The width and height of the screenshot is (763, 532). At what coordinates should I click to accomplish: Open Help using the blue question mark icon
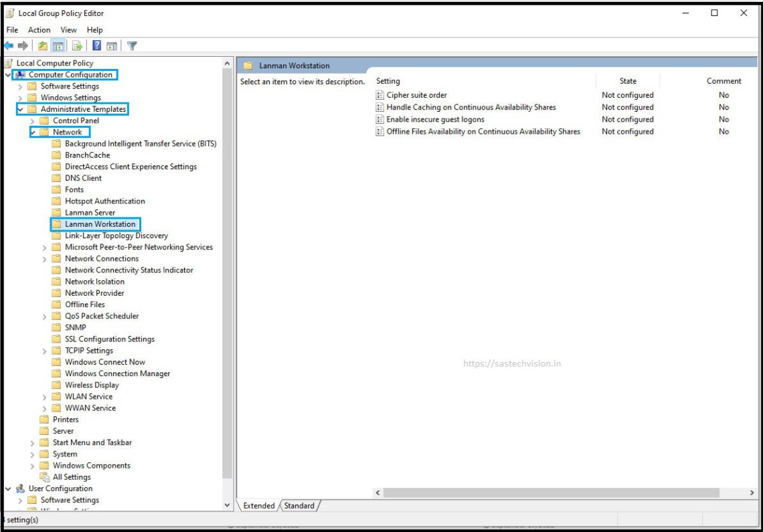coord(97,46)
